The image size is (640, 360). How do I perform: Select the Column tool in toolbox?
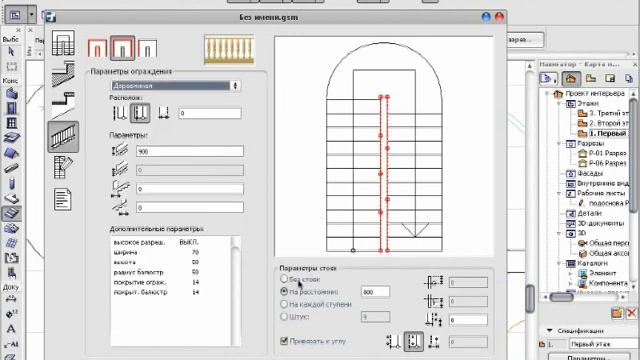[x=11, y=183]
